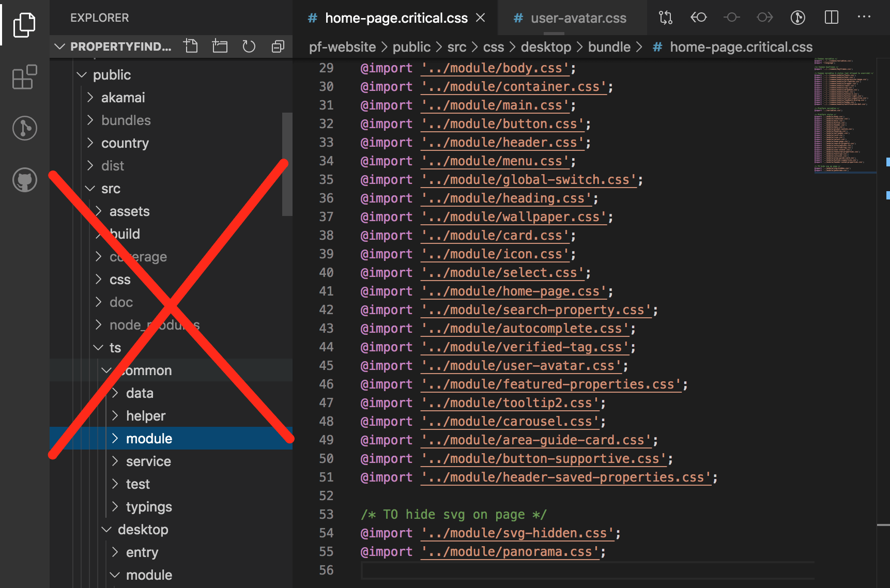The height and width of the screenshot is (588, 890).
Task: Click the bundle breadcrumb segment
Action: [x=609, y=47]
